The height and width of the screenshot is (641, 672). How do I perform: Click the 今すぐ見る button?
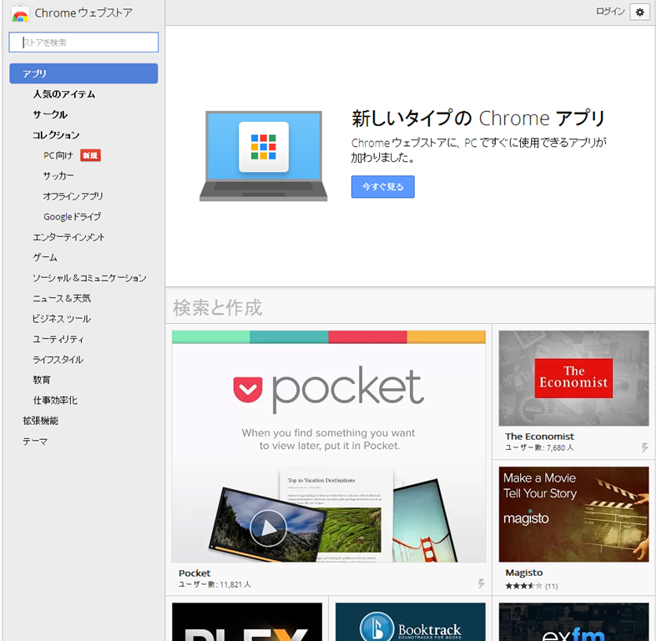pyautogui.click(x=382, y=186)
